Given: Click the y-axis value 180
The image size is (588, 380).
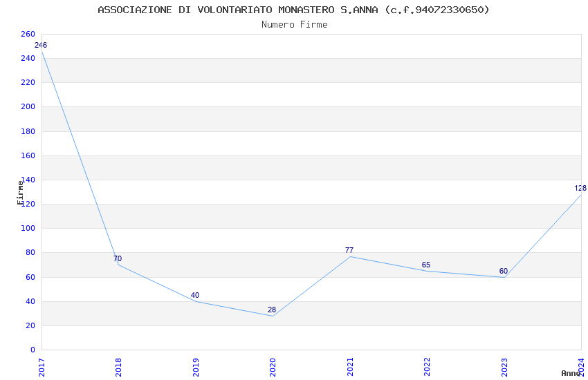Looking at the screenshot, I should tap(28, 131).
